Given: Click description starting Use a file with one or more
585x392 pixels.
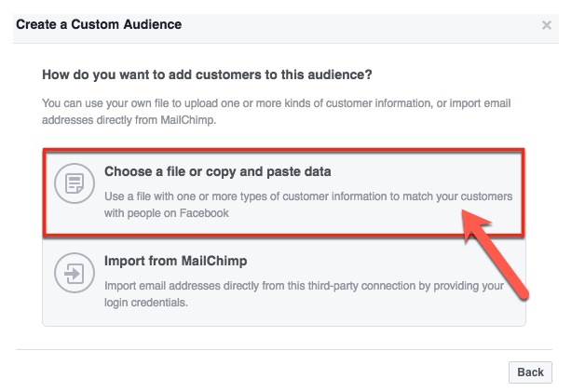Looking at the screenshot, I should click(308, 205).
